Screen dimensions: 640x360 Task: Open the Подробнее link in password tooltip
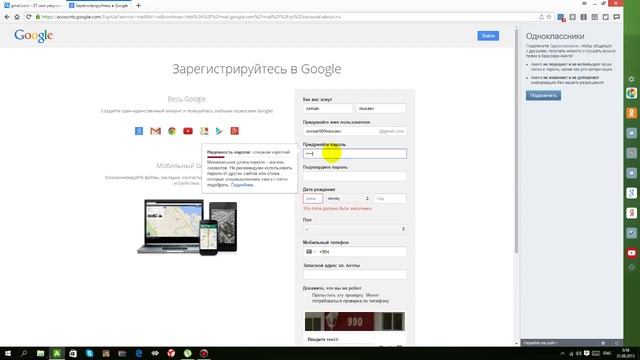pos(242,185)
